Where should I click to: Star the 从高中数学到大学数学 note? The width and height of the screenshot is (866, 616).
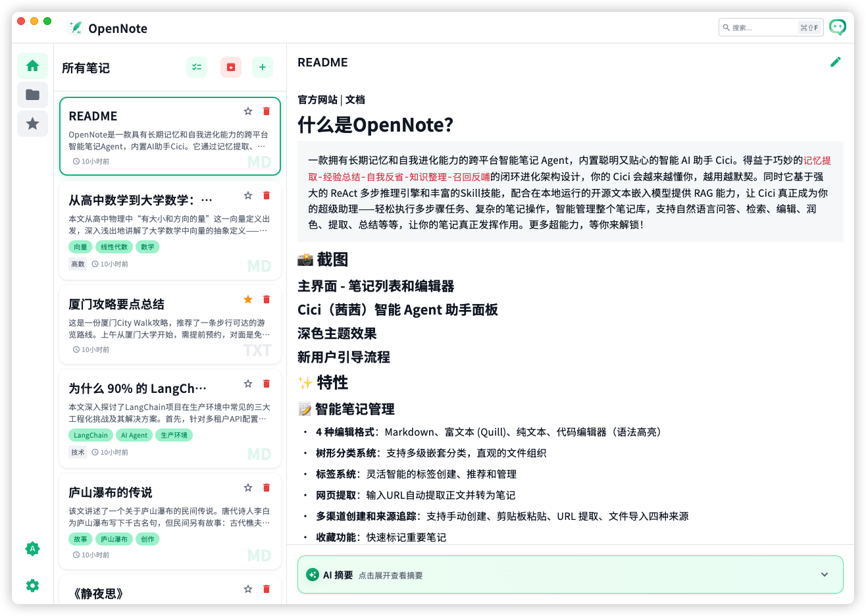[248, 195]
